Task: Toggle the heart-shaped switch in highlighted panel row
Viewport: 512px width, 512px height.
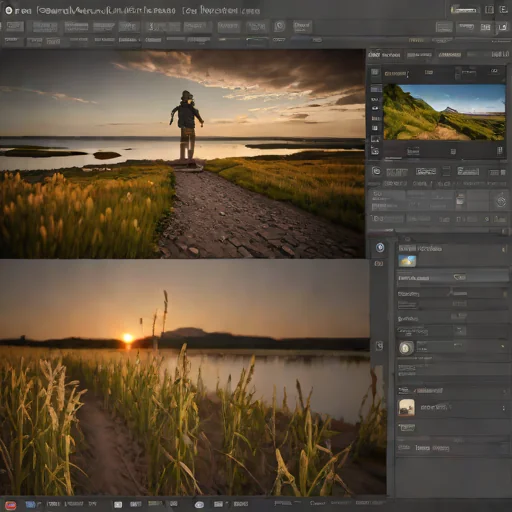Action: (459, 277)
